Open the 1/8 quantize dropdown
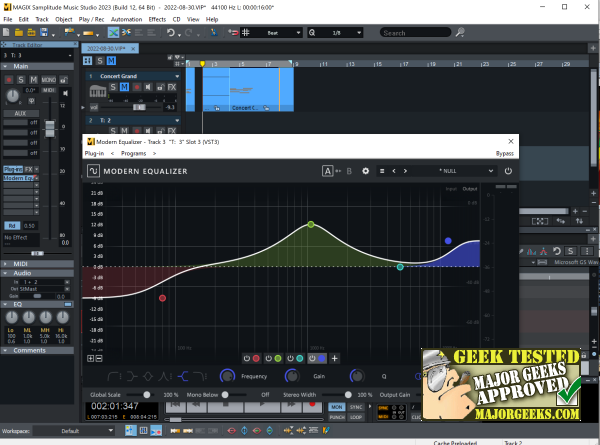The image size is (600, 445). 359,33
